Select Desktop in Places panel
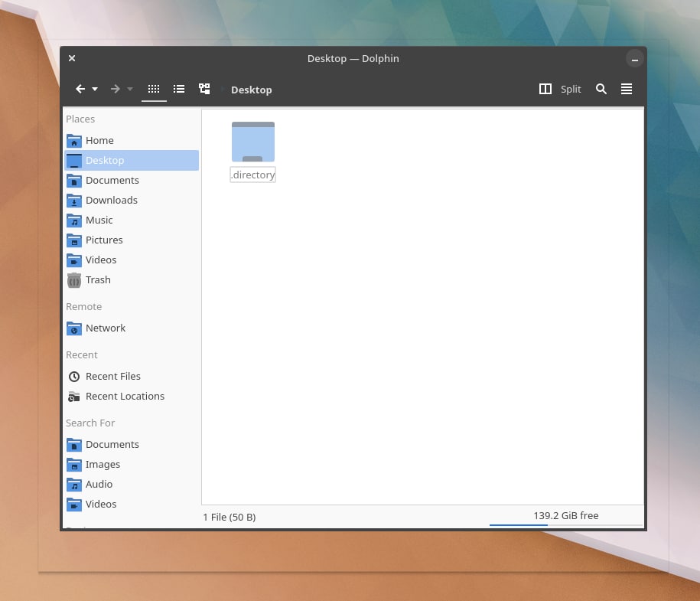Image resolution: width=700 pixels, height=601 pixels. [132, 161]
